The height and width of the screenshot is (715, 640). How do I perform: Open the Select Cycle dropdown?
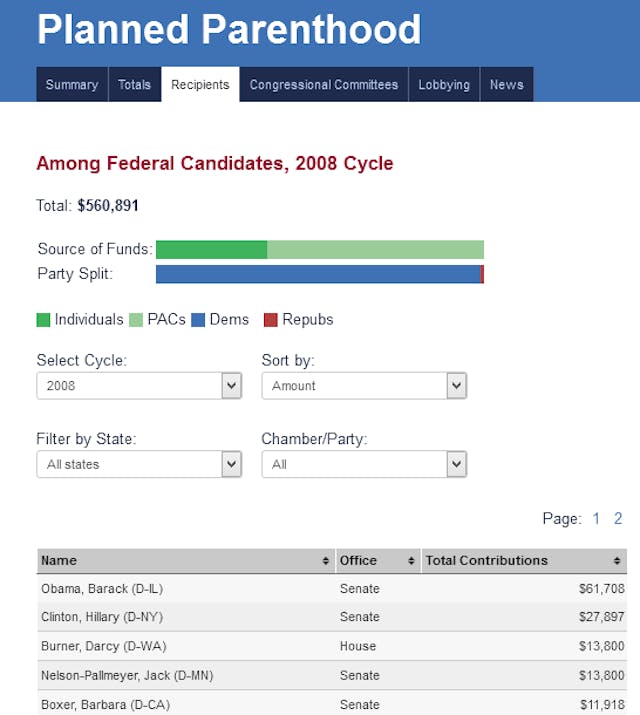click(x=139, y=386)
